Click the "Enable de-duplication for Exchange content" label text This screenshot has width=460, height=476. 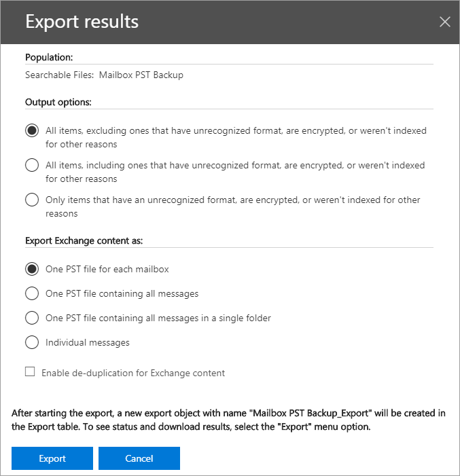pos(133,373)
